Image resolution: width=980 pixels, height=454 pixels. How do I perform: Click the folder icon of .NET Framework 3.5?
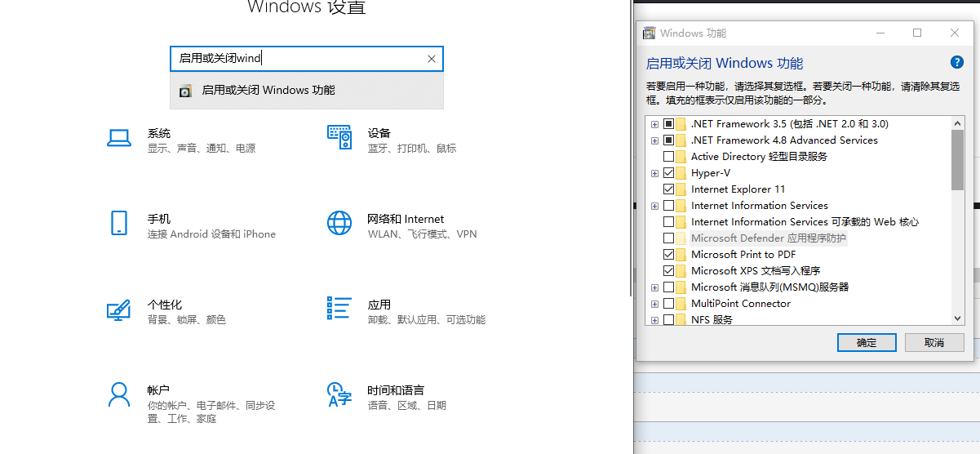(x=681, y=124)
